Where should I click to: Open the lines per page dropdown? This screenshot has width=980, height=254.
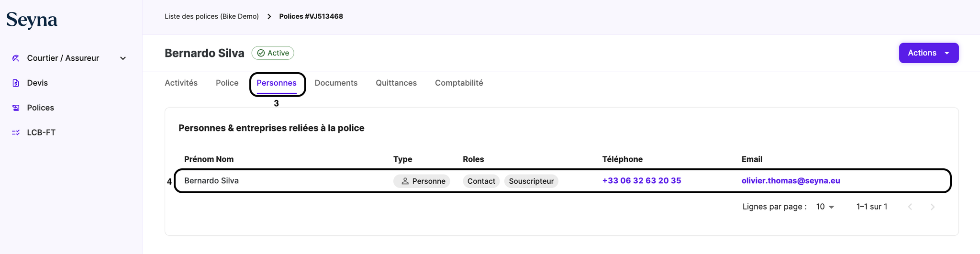tap(825, 207)
